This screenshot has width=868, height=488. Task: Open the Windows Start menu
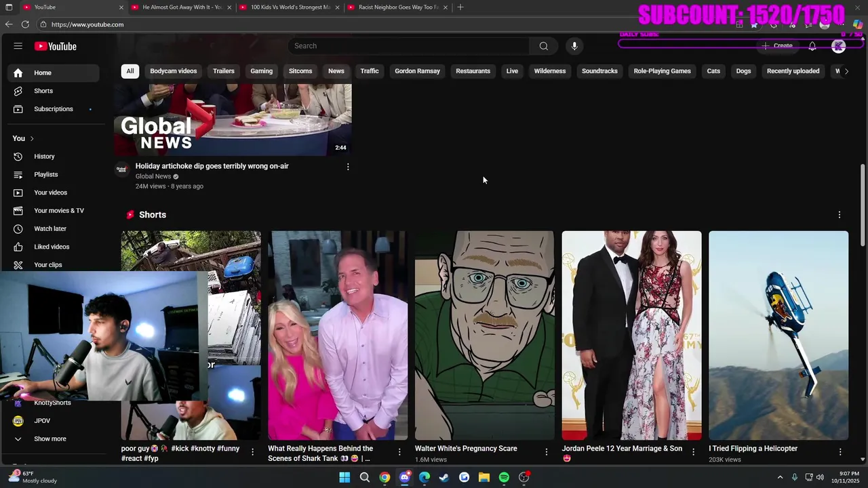coord(344,478)
